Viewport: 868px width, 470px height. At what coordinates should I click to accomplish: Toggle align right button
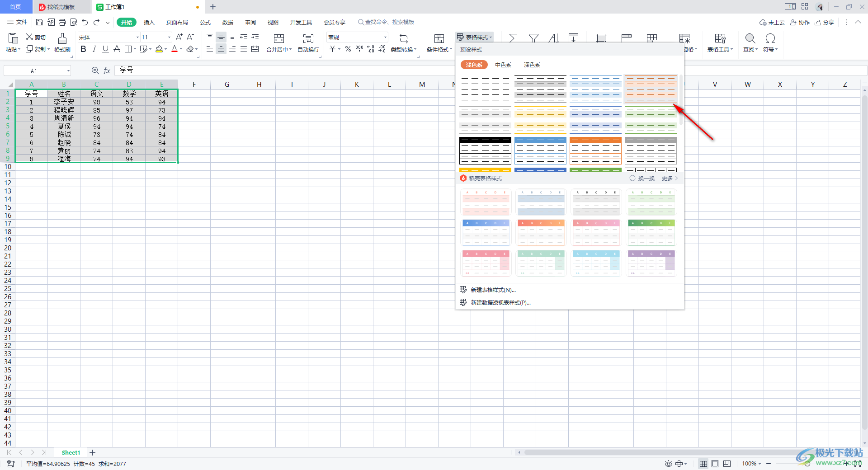pyautogui.click(x=232, y=49)
